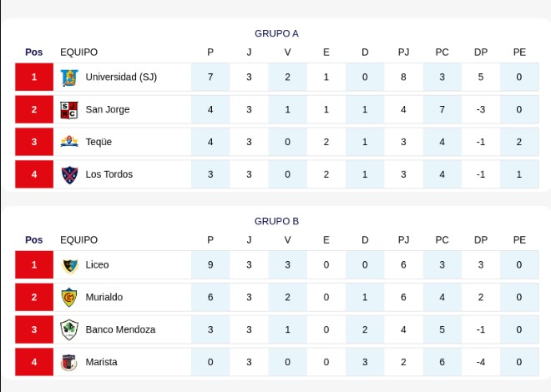Viewport: 551px width, 392px height.
Task: Click Liceo's points value of 9
Action: pyautogui.click(x=210, y=264)
